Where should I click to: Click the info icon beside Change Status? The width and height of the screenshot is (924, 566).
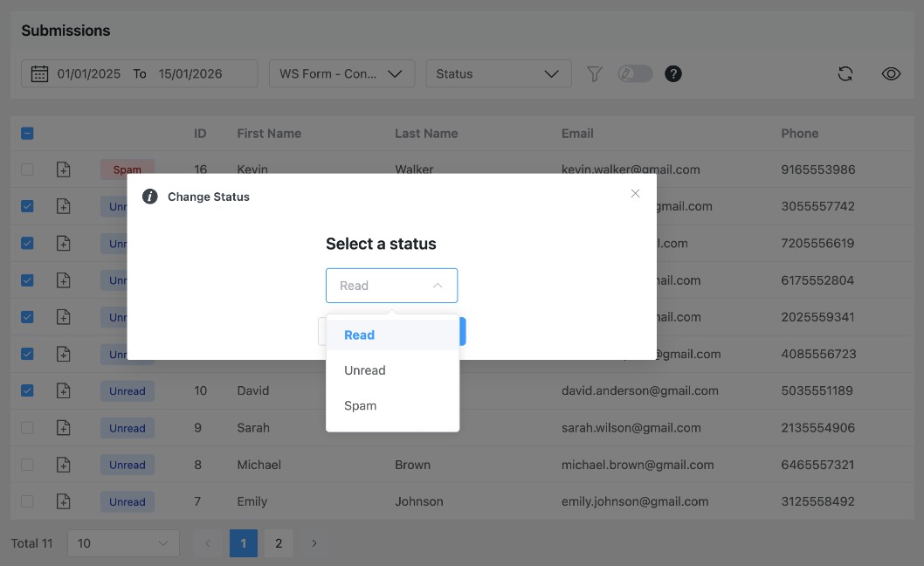(149, 196)
